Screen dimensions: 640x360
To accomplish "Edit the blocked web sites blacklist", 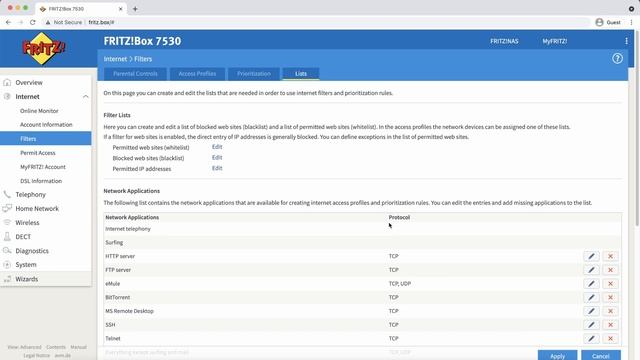I will pos(217,158).
